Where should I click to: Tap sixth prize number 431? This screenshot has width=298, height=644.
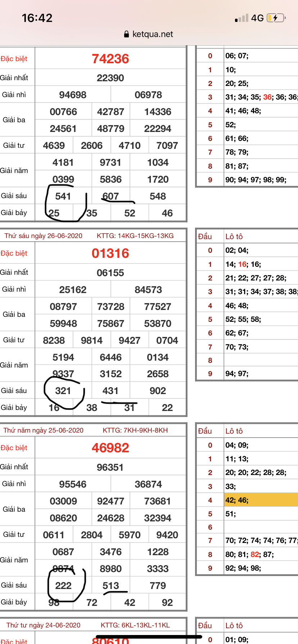coord(110,391)
